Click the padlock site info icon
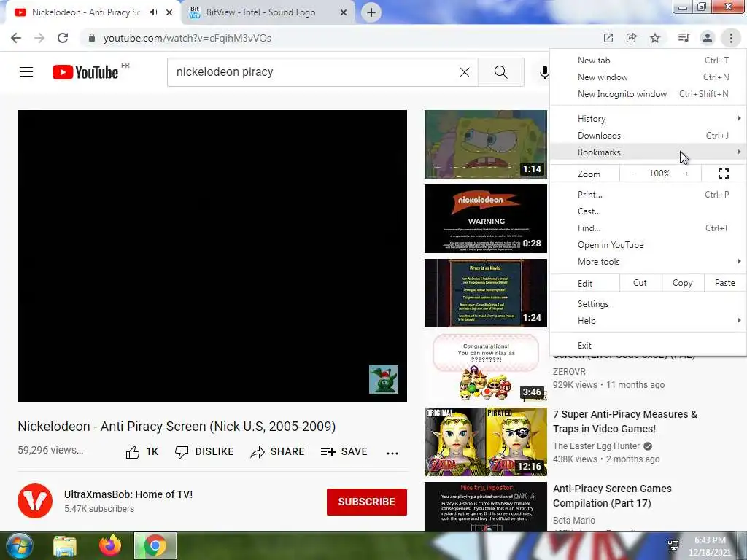 point(91,38)
